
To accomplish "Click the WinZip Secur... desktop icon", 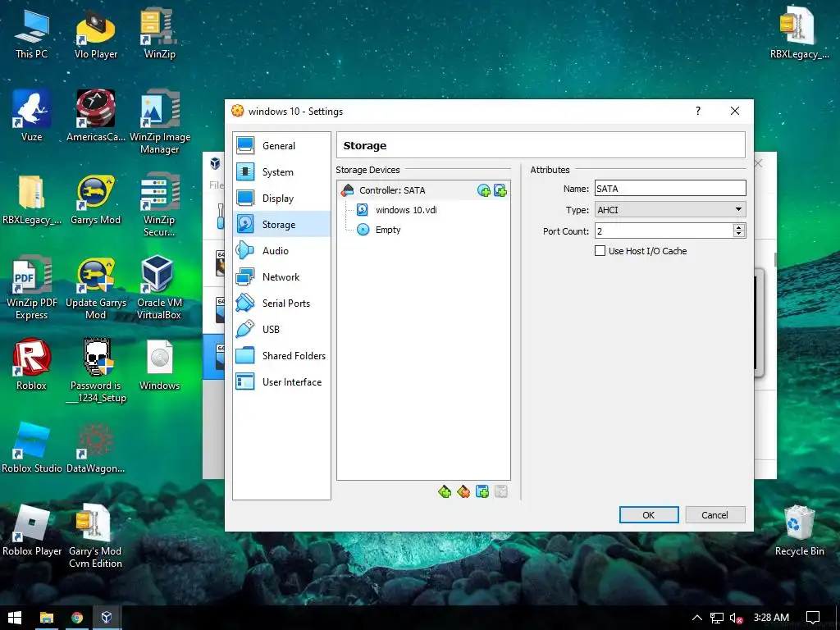I will (x=160, y=204).
